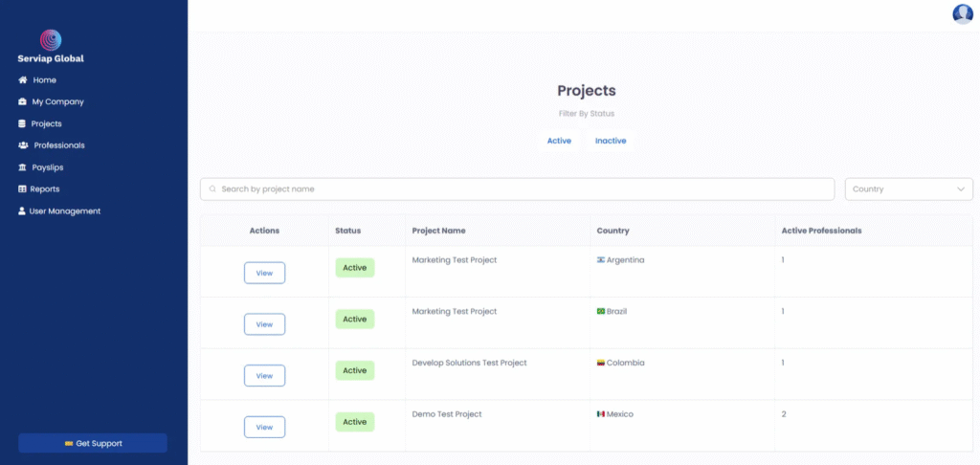Click the My Company briefcase icon
The image size is (980, 465).
23,101
